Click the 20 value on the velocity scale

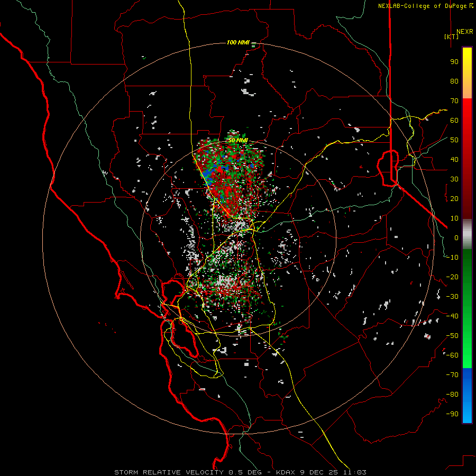coord(454,198)
